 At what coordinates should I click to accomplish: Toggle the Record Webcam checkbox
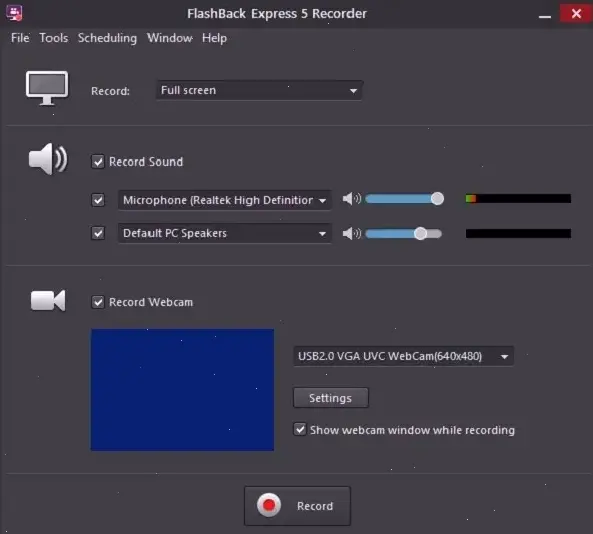click(x=98, y=302)
